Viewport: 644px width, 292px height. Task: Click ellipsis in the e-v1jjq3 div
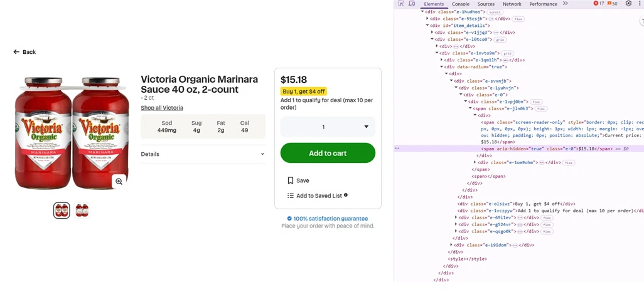point(496,33)
